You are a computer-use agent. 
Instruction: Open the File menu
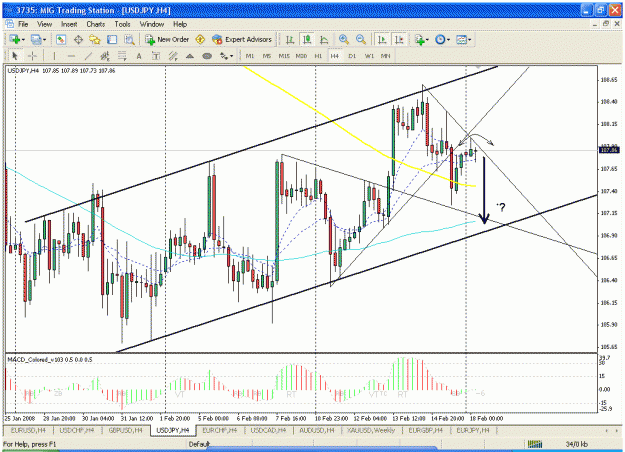(23, 24)
